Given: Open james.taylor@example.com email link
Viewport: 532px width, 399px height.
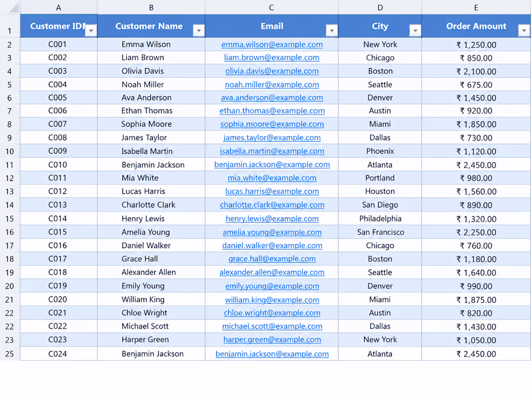Looking at the screenshot, I should (x=272, y=138).
